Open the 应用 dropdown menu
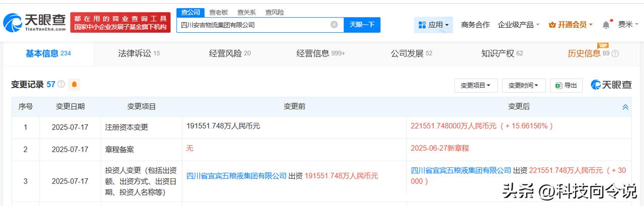Viewport: 644px width, 206px height. point(434,25)
